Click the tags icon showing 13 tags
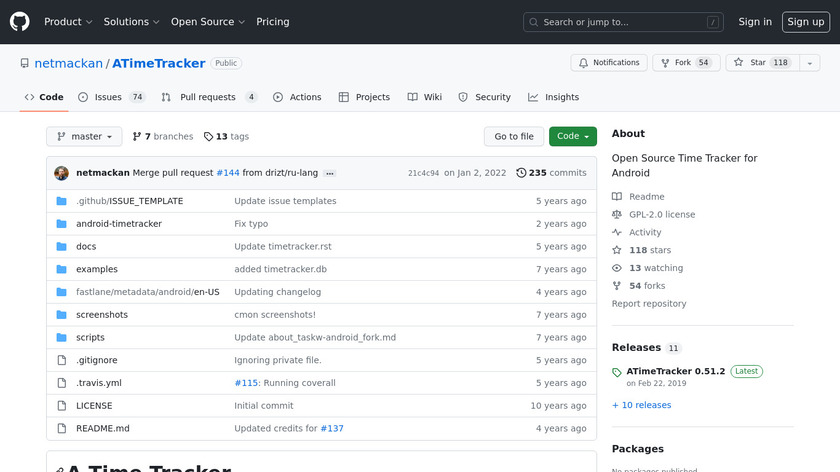840x472 pixels. click(208, 137)
